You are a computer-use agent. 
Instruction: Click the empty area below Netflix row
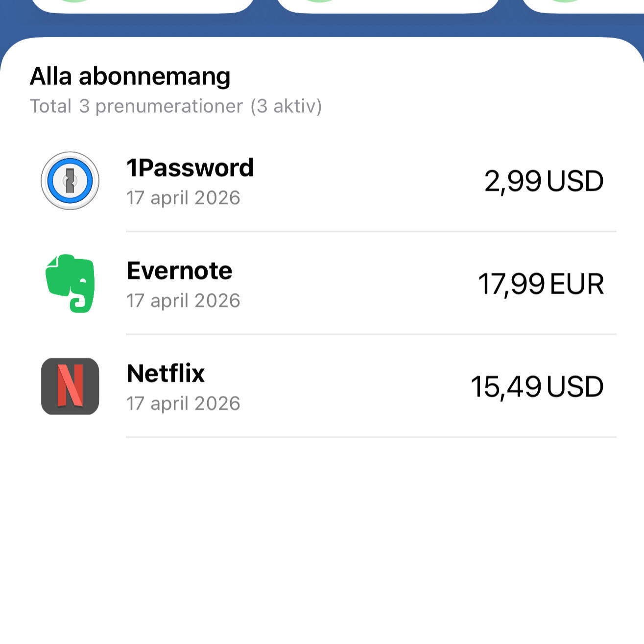(x=322, y=539)
